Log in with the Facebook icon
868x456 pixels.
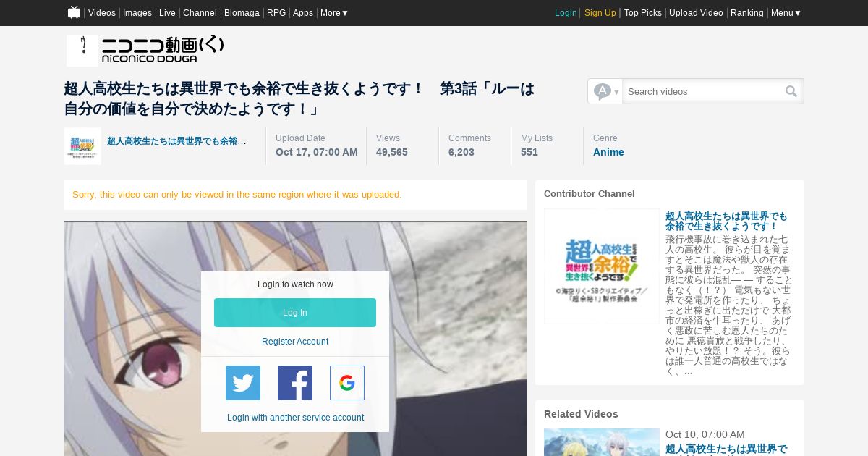295,383
